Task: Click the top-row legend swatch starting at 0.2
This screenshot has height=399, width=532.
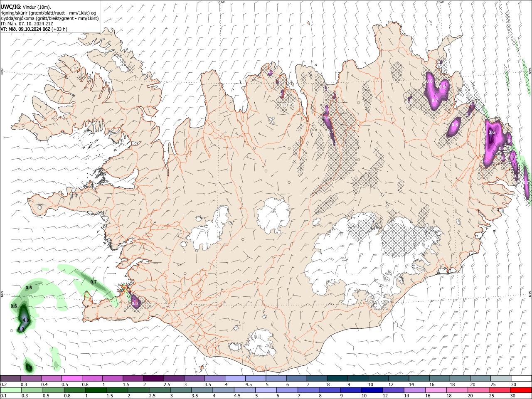Action: tap(10, 378)
